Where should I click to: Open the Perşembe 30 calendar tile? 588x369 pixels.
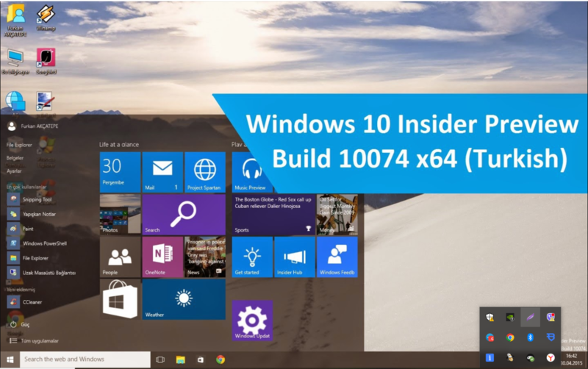click(120, 172)
